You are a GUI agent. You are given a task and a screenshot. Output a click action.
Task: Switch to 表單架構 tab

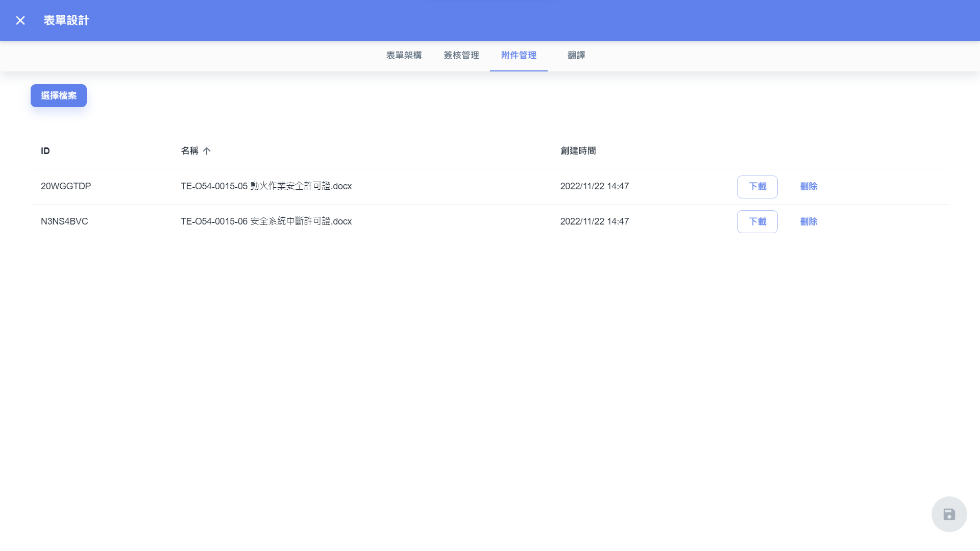404,56
